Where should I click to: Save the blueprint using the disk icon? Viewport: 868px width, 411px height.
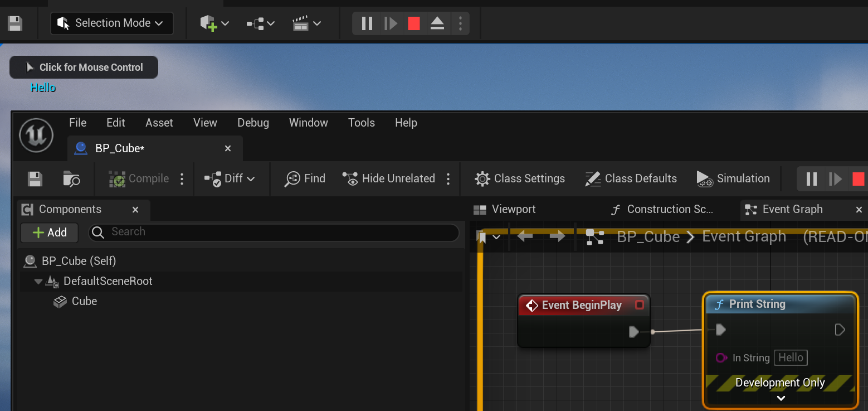pyautogui.click(x=35, y=178)
